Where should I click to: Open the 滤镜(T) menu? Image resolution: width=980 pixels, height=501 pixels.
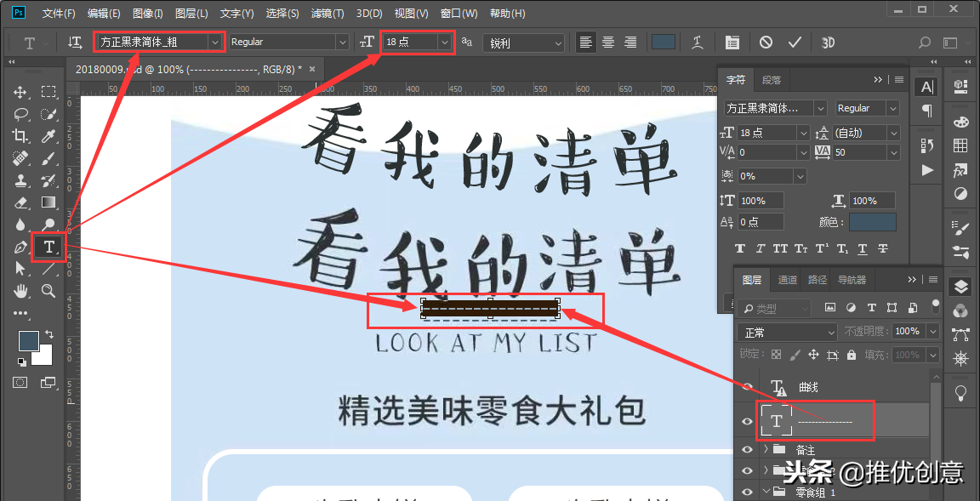click(328, 13)
